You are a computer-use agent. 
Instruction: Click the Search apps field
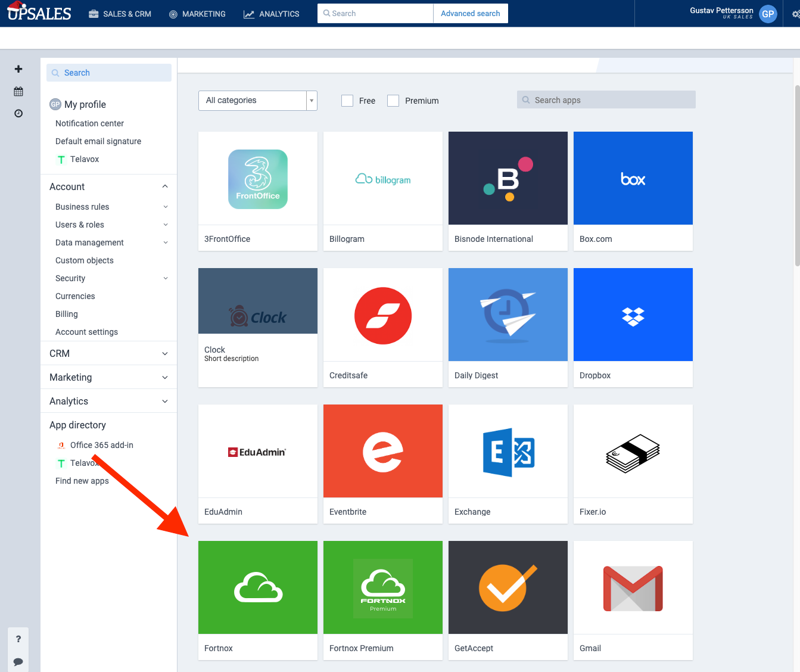pos(606,99)
